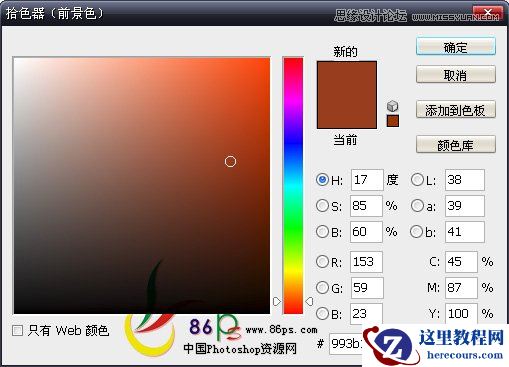
Task: Select the H hue radio button
Action: point(322,180)
